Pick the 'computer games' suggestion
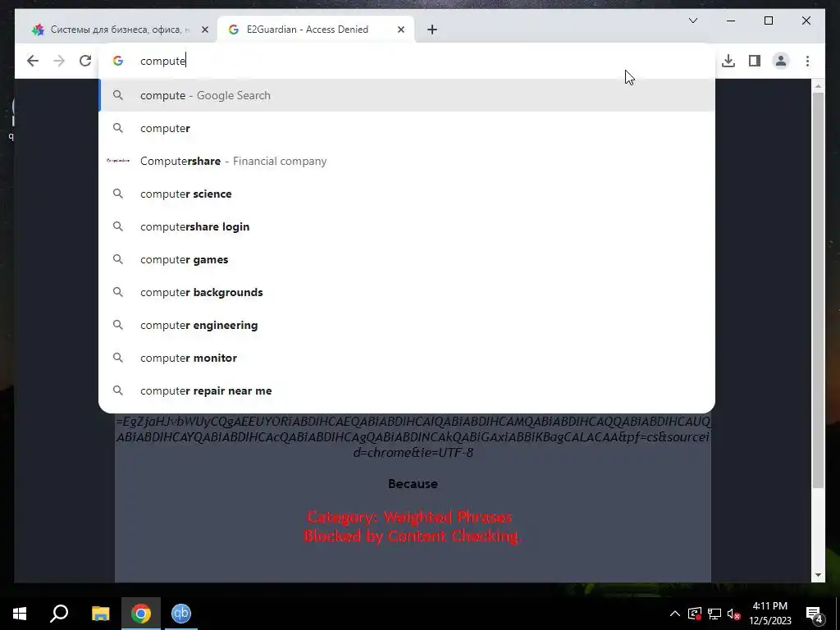This screenshot has width=840, height=630. click(407, 259)
